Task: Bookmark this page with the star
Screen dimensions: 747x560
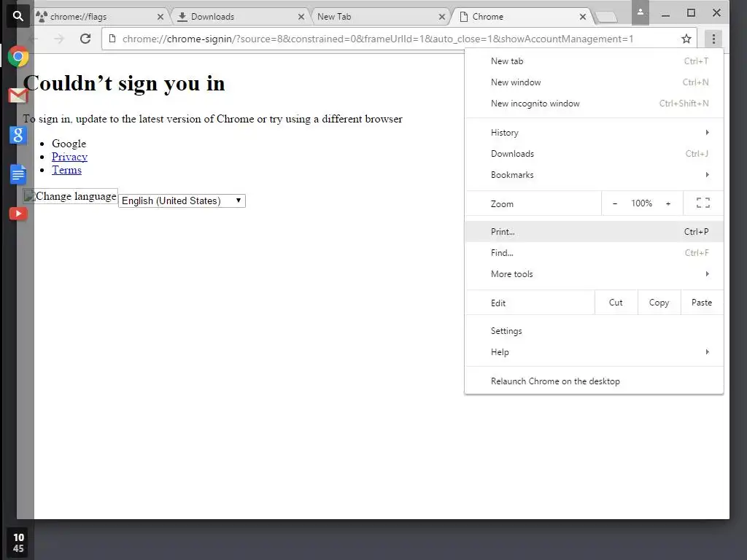Action: pyautogui.click(x=686, y=39)
